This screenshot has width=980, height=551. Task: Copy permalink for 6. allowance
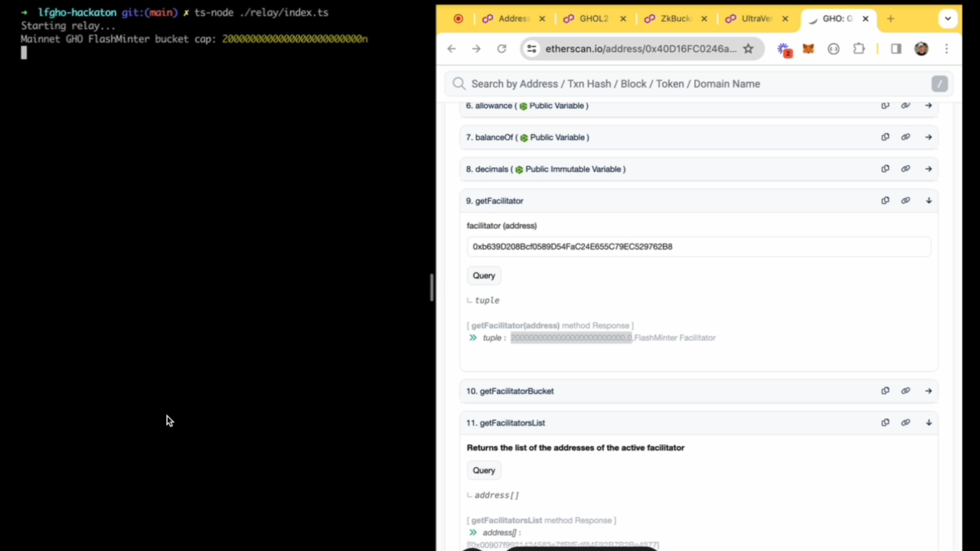click(x=906, y=106)
